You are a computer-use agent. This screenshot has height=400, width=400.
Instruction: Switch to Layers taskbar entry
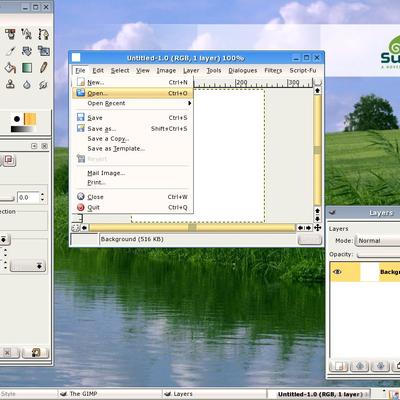(x=214, y=394)
